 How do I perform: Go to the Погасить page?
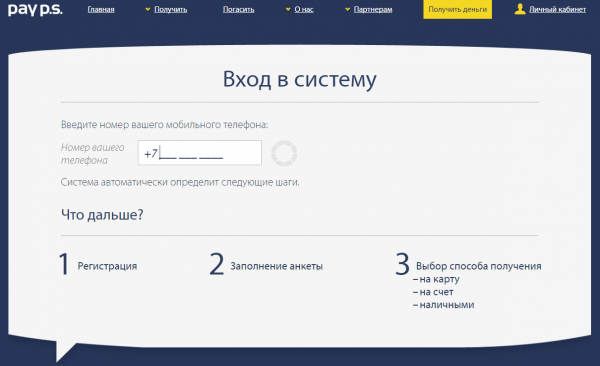point(238,9)
